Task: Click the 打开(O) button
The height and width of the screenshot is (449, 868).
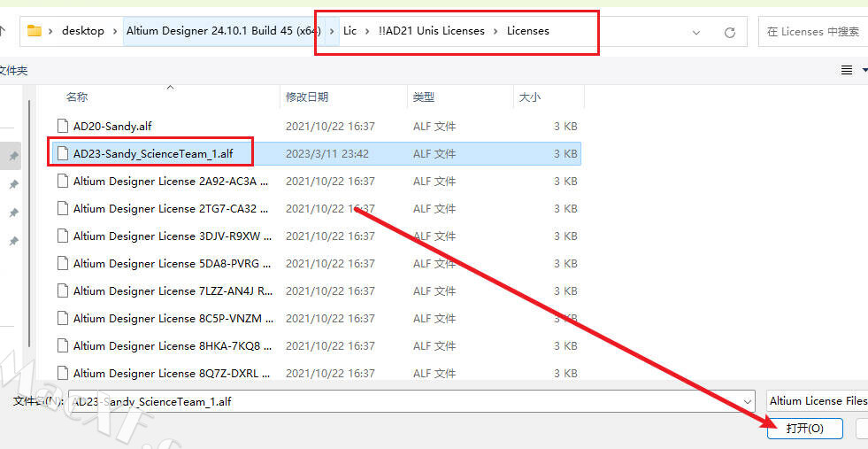Action: pyautogui.click(x=805, y=429)
